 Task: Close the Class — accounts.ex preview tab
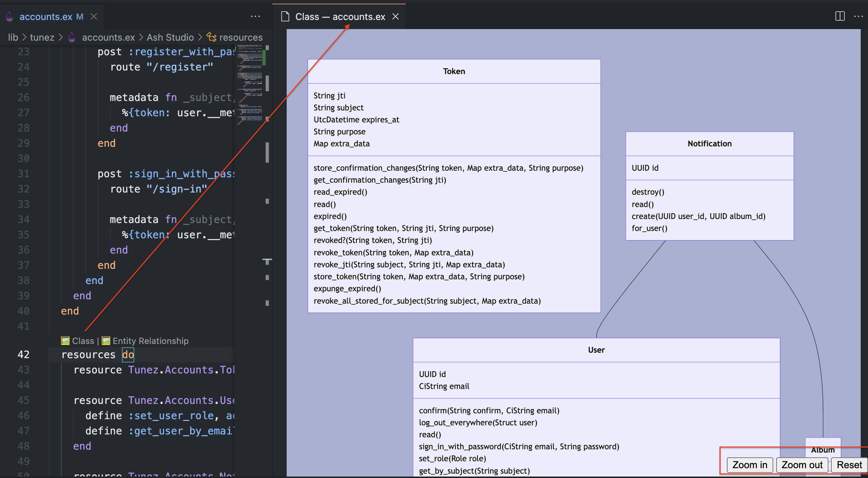coord(396,16)
